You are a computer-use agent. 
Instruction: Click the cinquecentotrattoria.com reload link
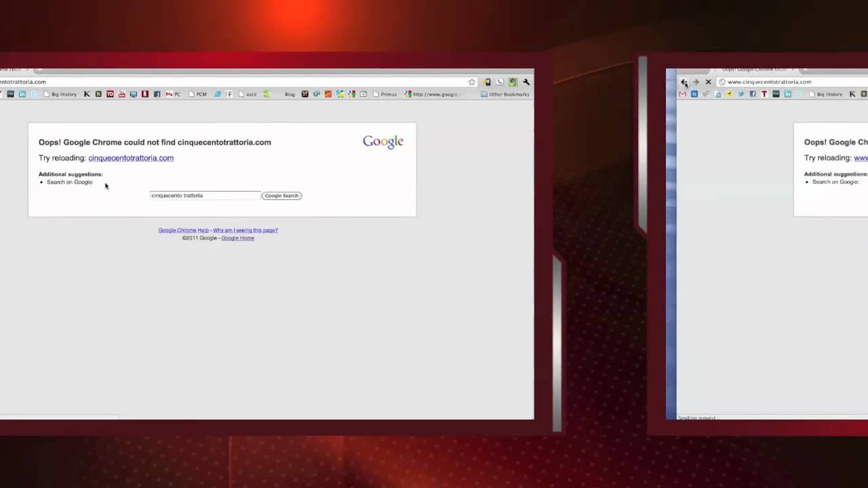click(131, 158)
